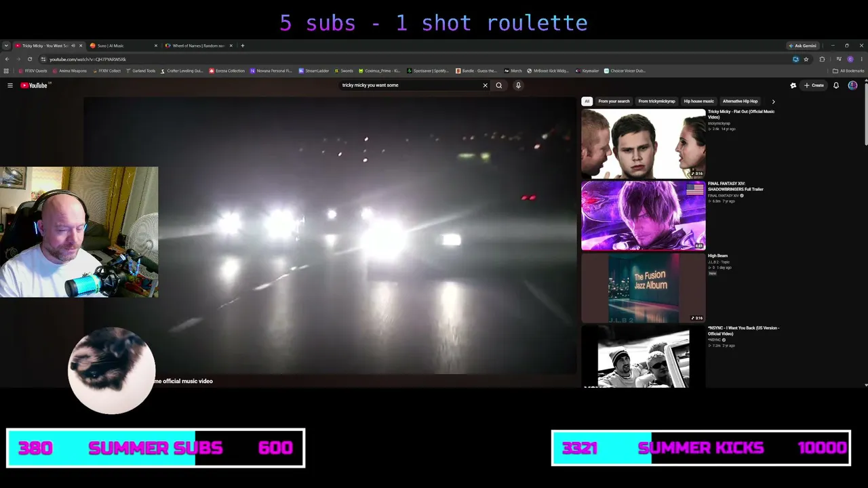Screen dimensions: 868x488
Task: Open YouTube notifications bell
Action: point(836,85)
